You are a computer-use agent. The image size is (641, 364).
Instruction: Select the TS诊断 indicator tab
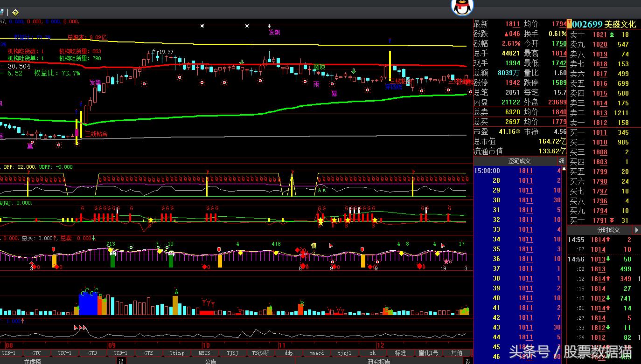point(260,353)
